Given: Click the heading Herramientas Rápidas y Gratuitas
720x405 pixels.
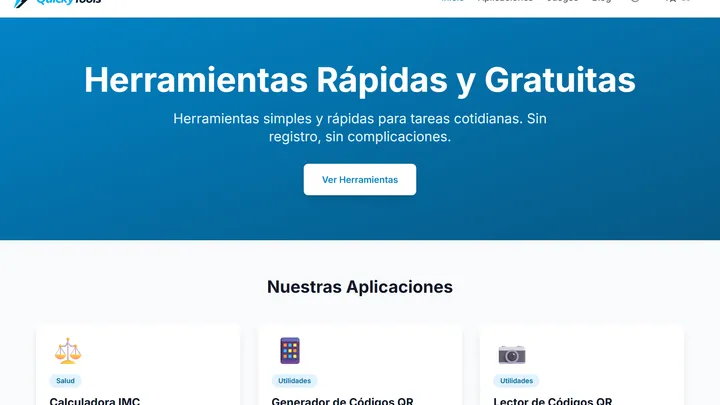Looking at the screenshot, I should click(360, 80).
